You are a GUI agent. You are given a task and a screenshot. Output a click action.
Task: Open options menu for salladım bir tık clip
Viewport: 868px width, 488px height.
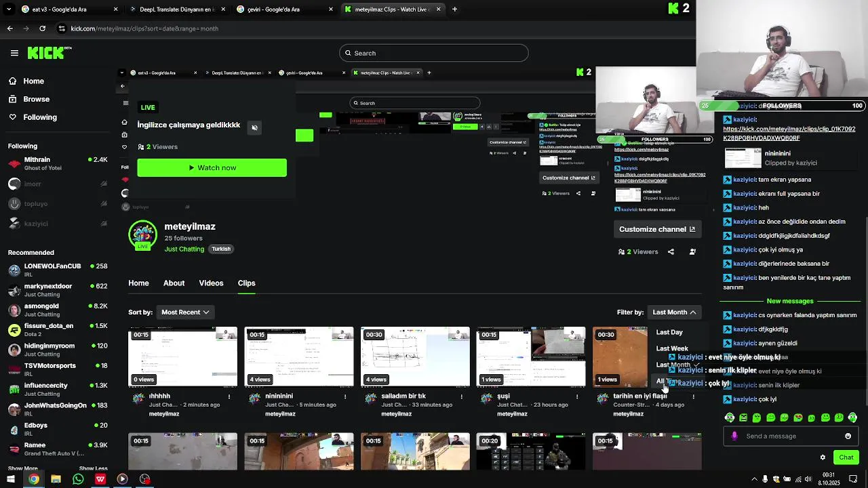tap(461, 396)
